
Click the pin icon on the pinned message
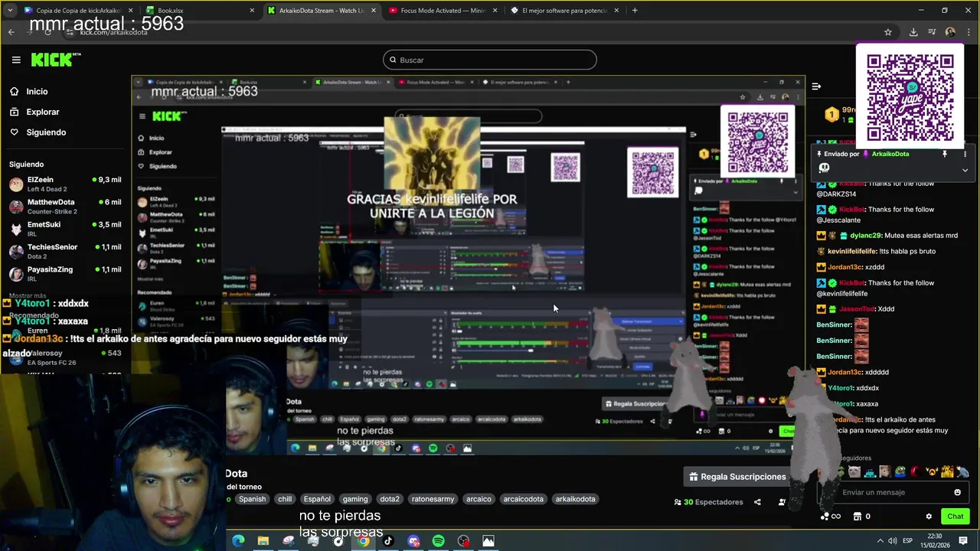click(945, 154)
